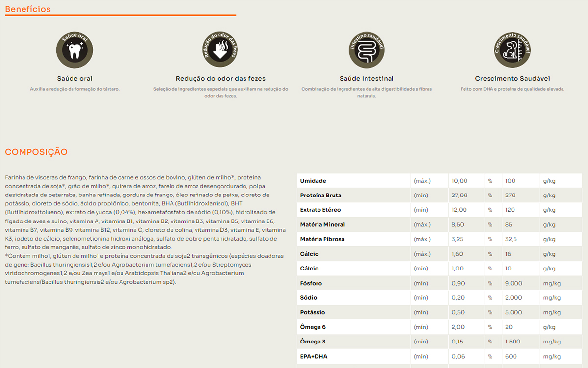Select the Matéria Fibrosa row label

pyautogui.click(x=322, y=239)
